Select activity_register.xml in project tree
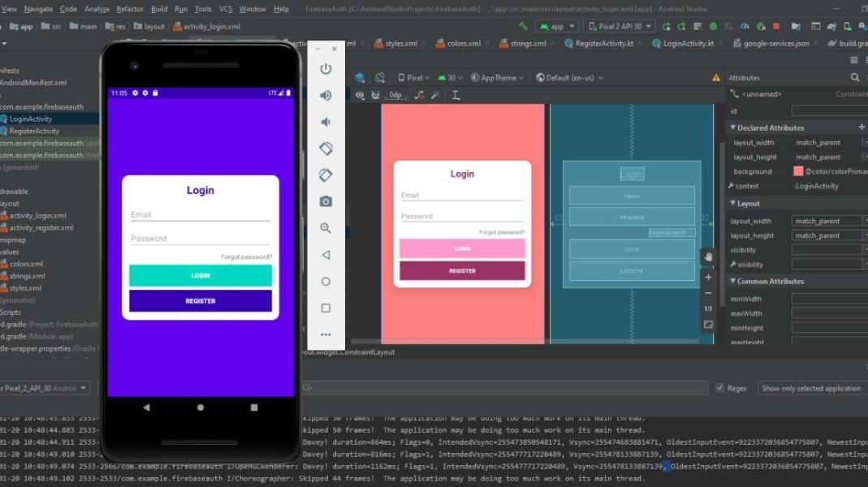This screenshot has height=487, width=868. click(41, 227)
